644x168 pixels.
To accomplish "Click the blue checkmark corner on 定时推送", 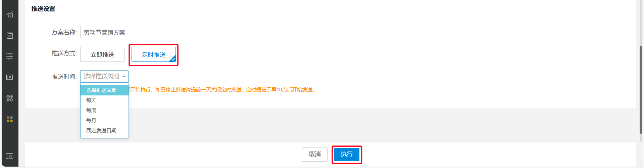I will point(173,59).
